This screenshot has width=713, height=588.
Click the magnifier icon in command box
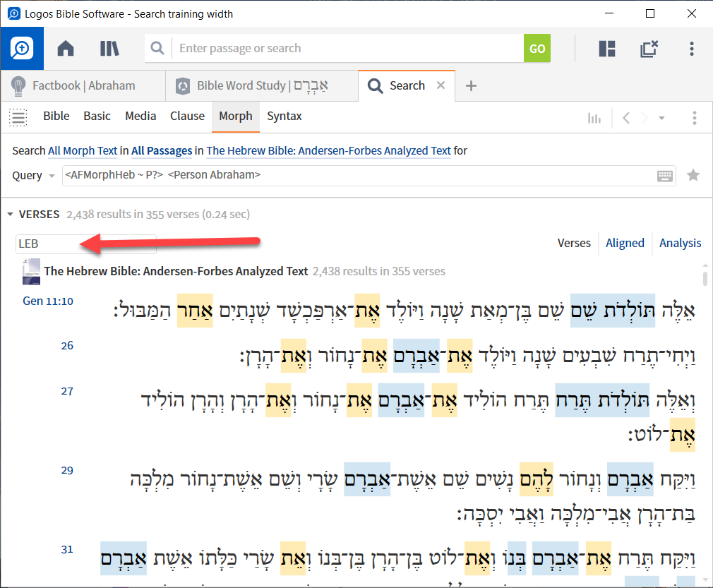tap(157, 48)
